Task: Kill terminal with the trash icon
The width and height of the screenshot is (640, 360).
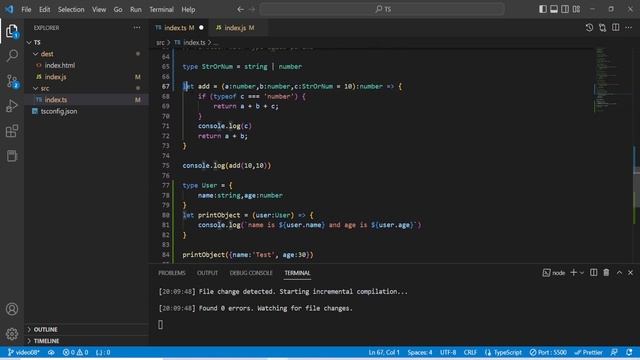Action: 606,272
